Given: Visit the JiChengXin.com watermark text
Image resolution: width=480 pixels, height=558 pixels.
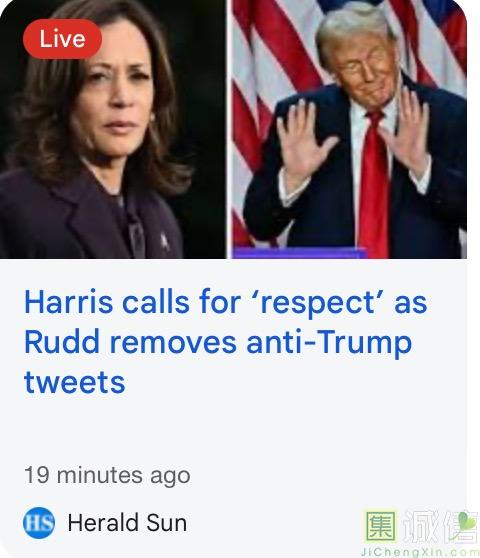Looking at the screenshot, I should [x=420, y=552].
